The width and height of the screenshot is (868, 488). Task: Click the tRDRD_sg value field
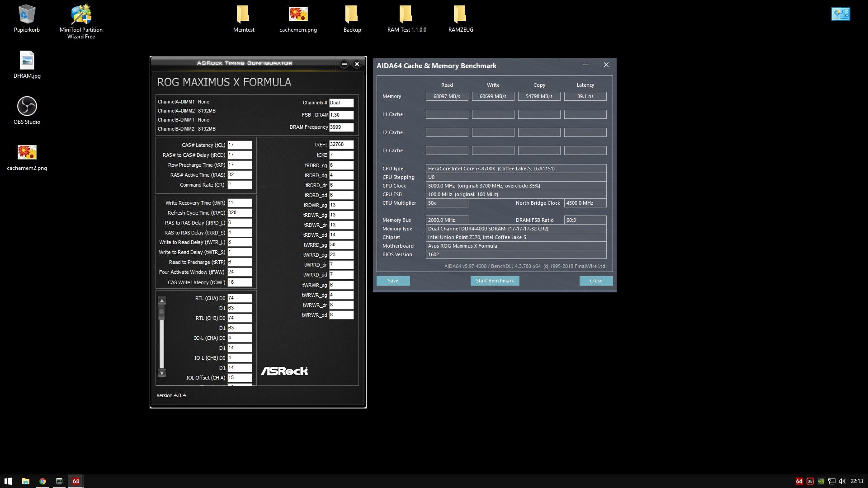click(x=341, y=165)
